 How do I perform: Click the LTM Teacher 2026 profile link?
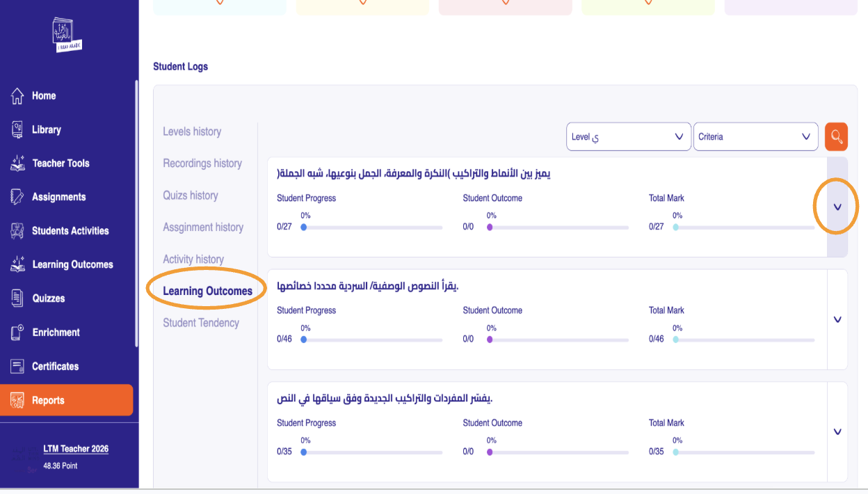(x=76, y=449)
